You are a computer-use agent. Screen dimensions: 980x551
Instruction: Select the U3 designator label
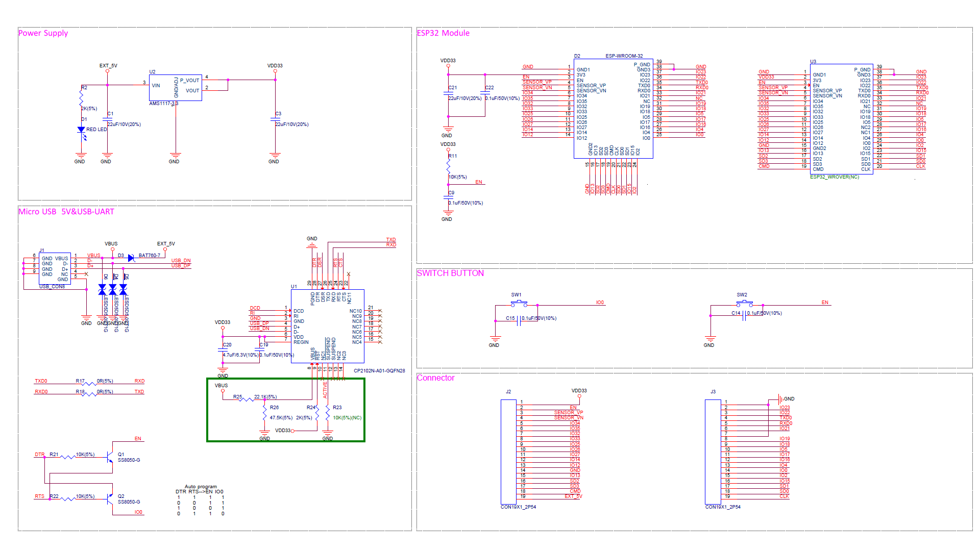point(813,62)
